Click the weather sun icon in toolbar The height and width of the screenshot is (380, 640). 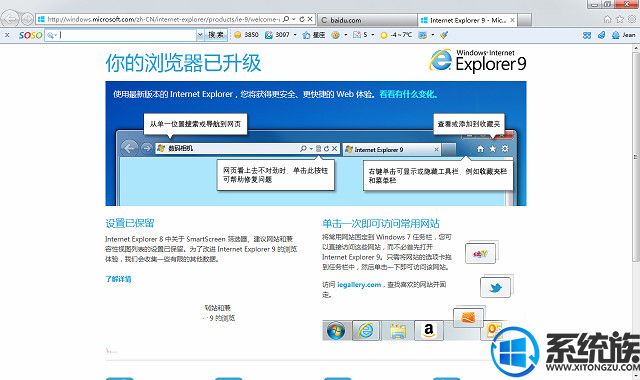point(384,35)
